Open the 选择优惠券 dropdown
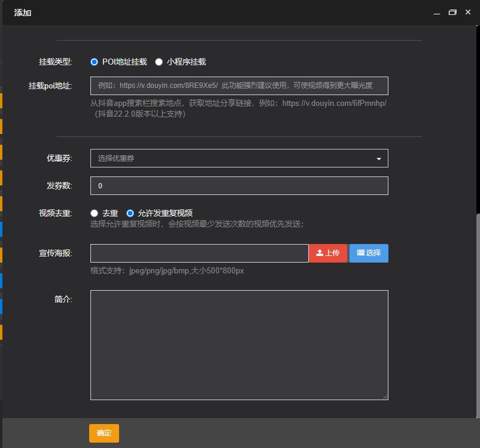This screenshot has width=480, height=448. [239, 158]
